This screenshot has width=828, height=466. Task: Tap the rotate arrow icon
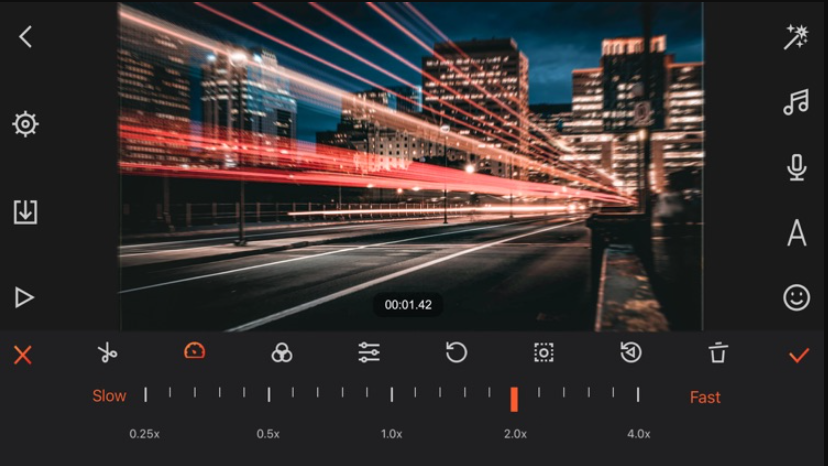(x=456, y=352)
